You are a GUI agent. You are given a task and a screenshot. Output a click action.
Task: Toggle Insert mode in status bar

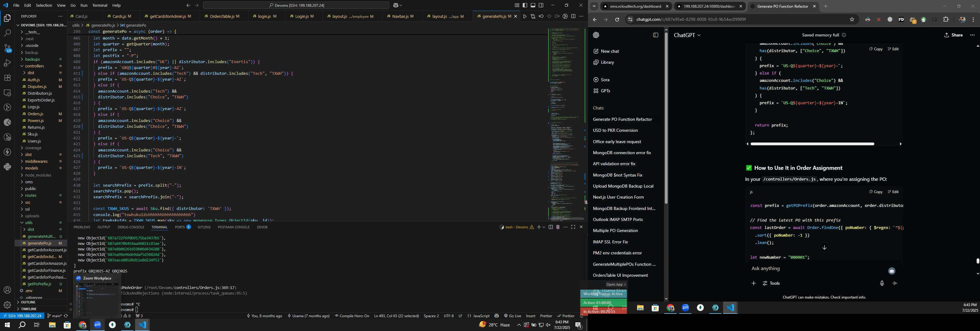click(x=531, y=316)
